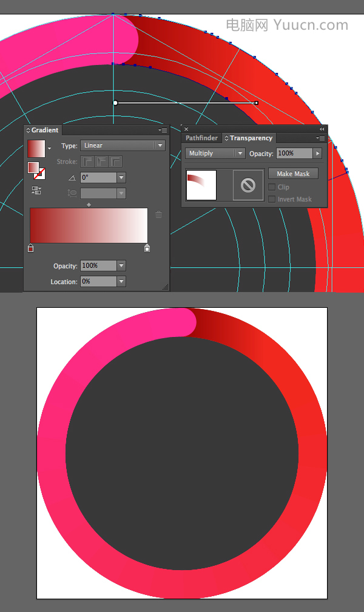
Task: Click the gradient angle field showing 0°
Action: coord(98,177)
